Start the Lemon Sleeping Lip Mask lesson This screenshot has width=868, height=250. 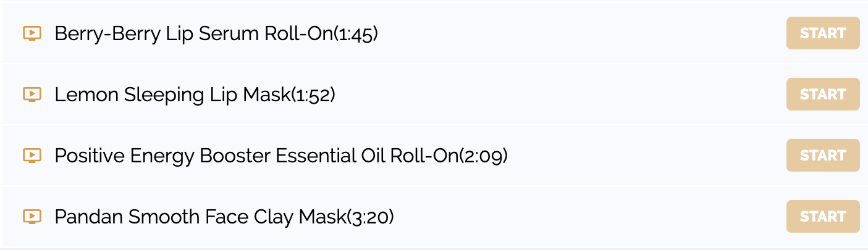pyautogui.click(x=823, y=94)
